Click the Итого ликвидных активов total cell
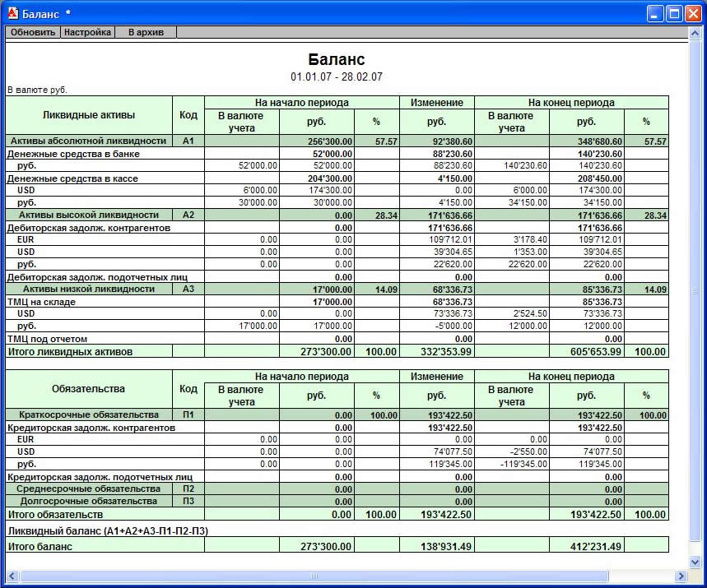The image size is (707, 588). tap(89, 352)
